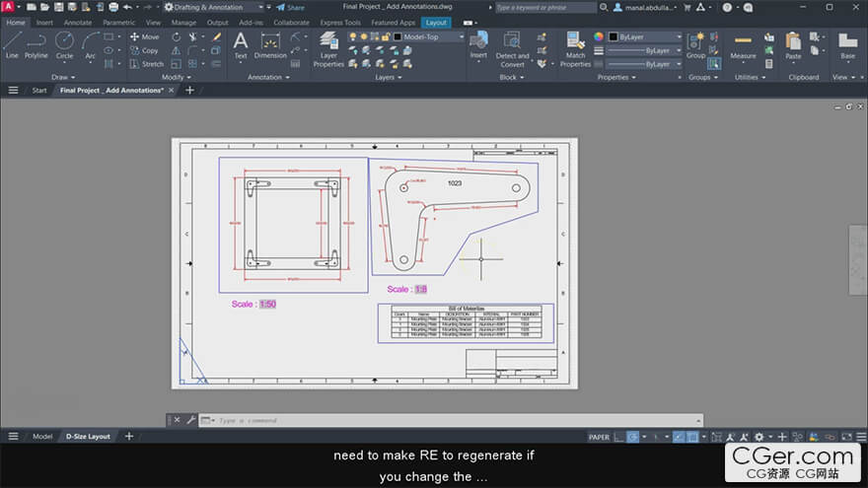Click the Insert block icon
Viewport: 868px width, 488px height.
(x=478, y=43)
